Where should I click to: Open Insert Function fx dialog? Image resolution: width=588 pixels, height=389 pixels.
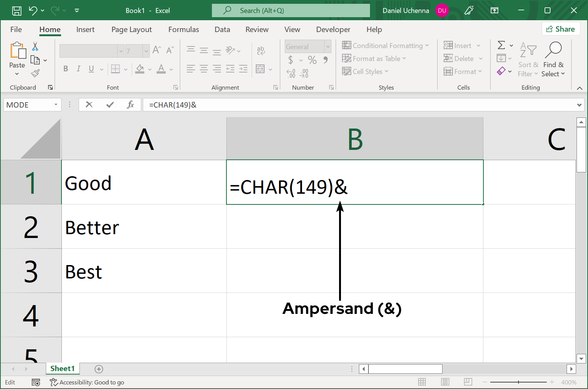130,104
